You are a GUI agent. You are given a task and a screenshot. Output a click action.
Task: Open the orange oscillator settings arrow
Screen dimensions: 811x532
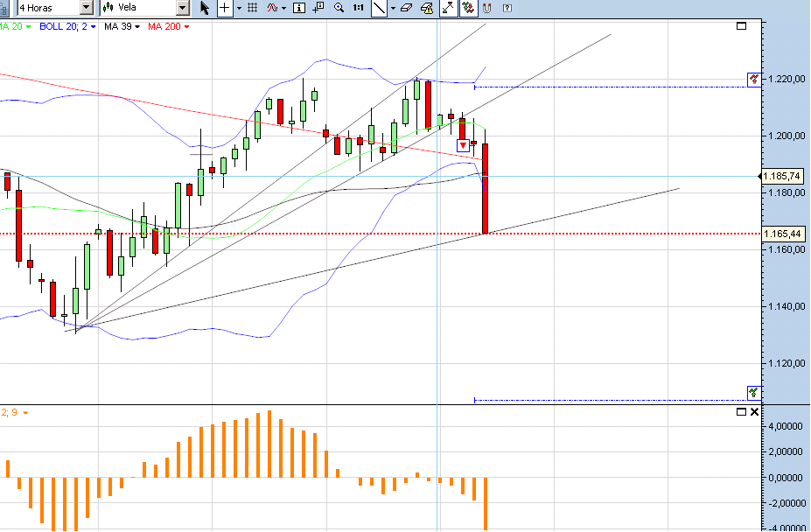25,413
